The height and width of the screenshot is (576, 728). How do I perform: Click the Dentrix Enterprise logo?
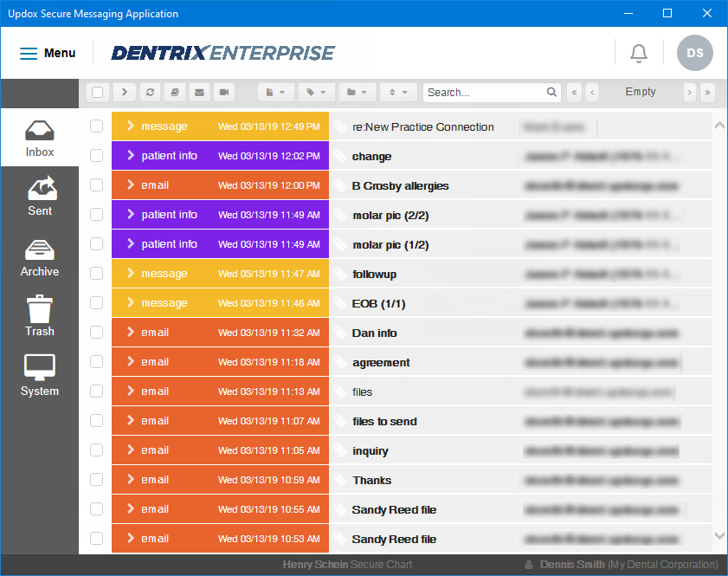(x=222, y=53)
